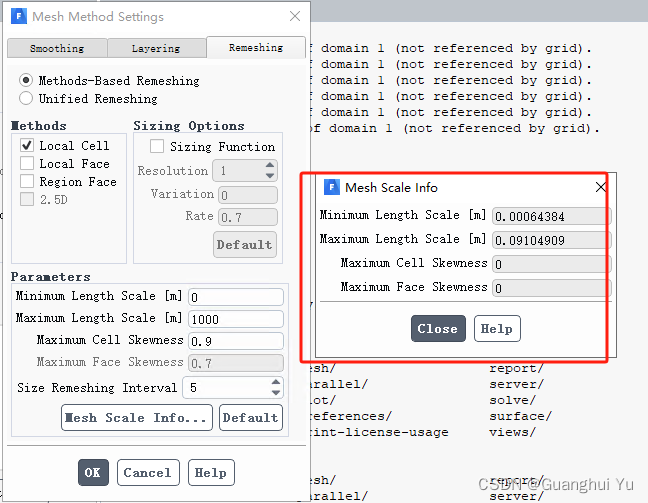This screenshot has height=503, width=648.
Task: Switch to the Smoothing tab
Action: click(57, 48)
